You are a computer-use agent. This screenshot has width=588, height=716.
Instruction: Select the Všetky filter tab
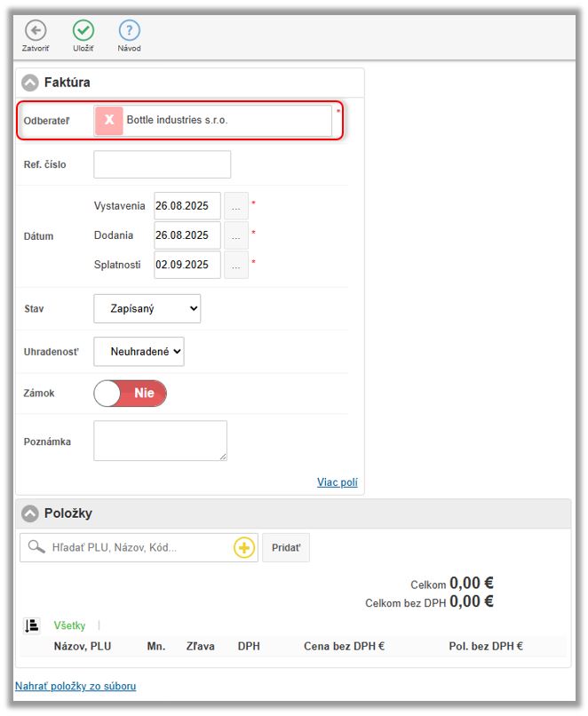tap(71, 625)
